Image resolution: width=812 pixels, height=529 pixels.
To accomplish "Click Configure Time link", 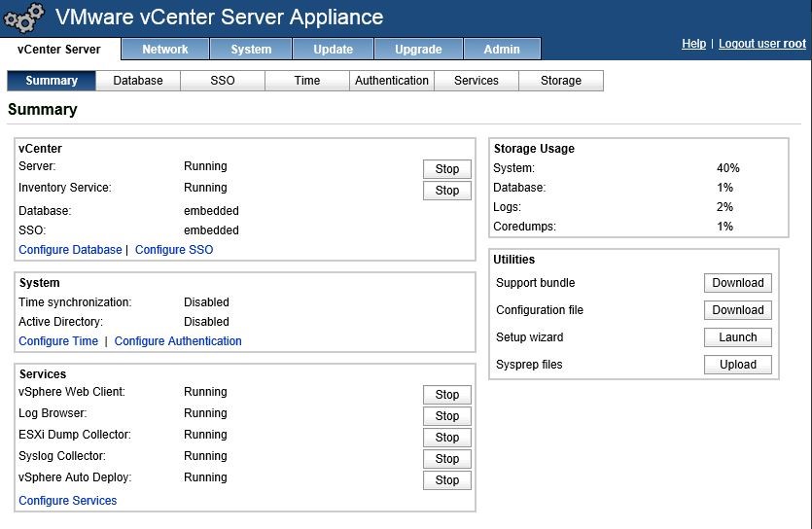I will point(58,341).
